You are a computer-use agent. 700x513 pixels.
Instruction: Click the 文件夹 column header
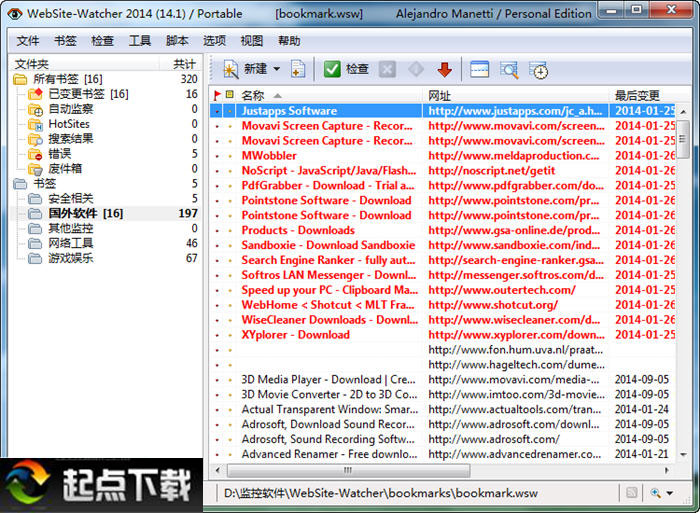coord(85,64)
